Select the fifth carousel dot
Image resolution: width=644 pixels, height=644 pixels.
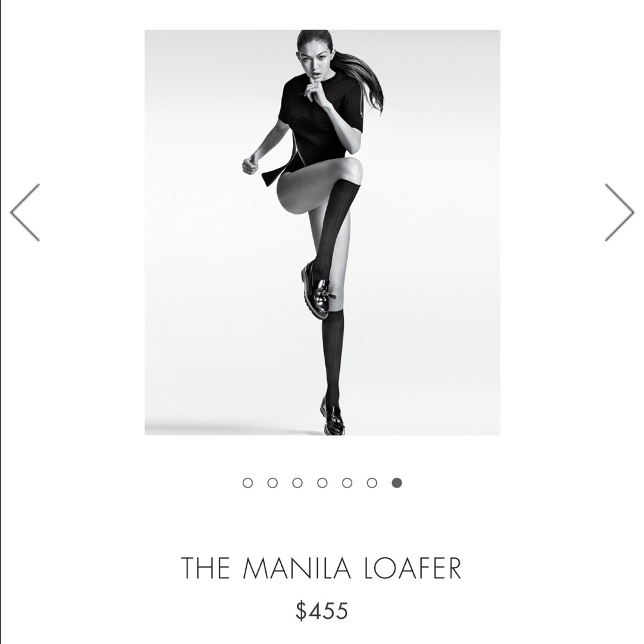[347, 482]
